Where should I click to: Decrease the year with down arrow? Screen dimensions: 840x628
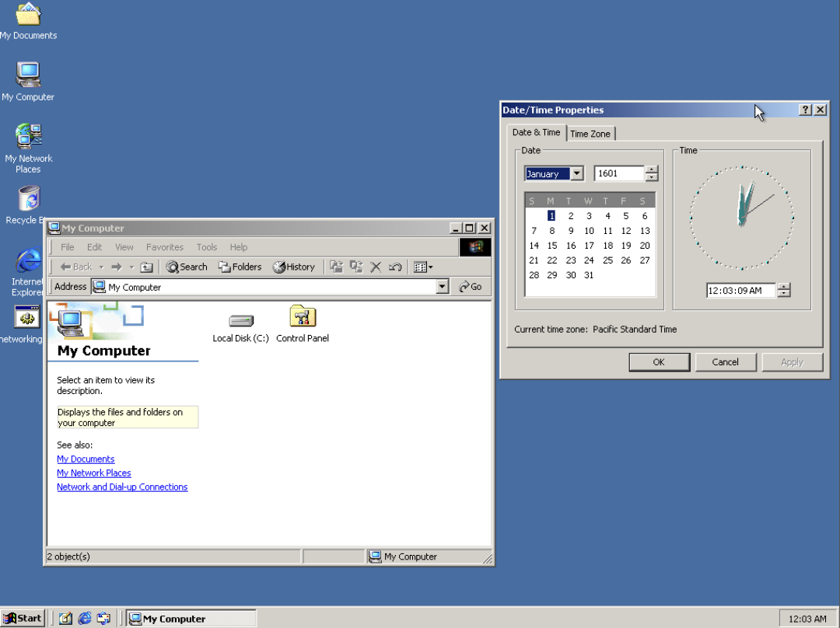click(x=652, y=177)
